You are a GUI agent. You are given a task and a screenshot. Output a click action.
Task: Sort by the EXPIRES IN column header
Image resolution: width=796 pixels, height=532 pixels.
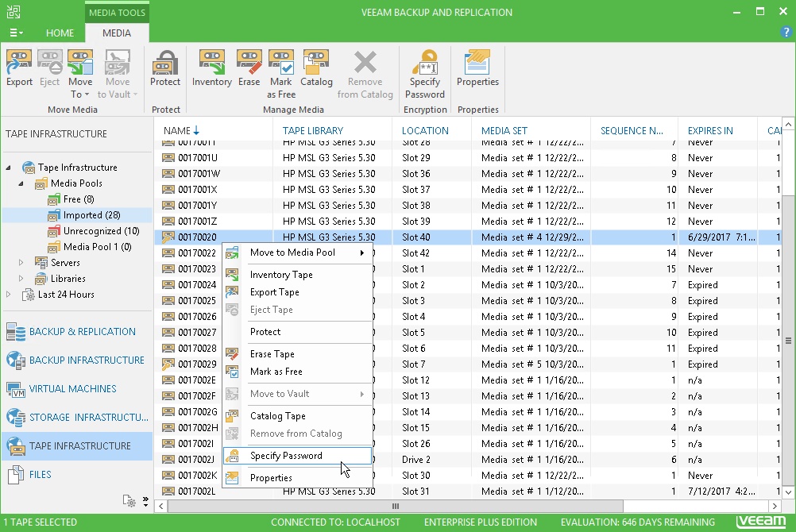[718, 130]
